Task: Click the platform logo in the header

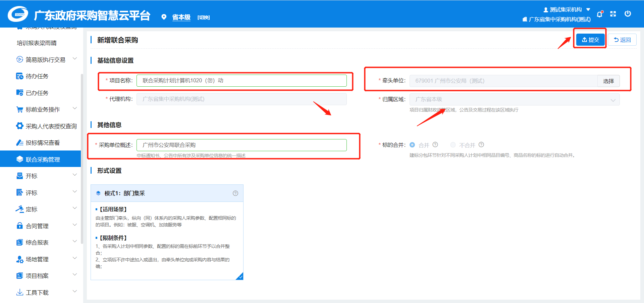Action: click(18, 14)
